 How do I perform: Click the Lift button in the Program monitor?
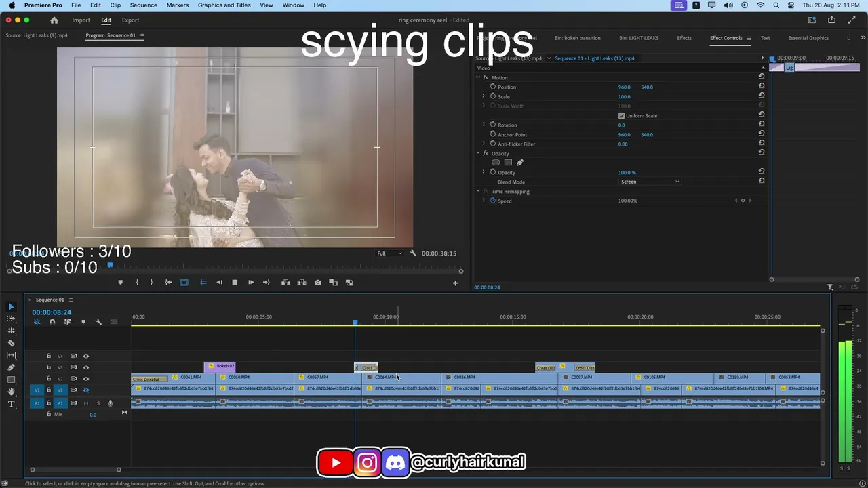[x=285, y=283]
